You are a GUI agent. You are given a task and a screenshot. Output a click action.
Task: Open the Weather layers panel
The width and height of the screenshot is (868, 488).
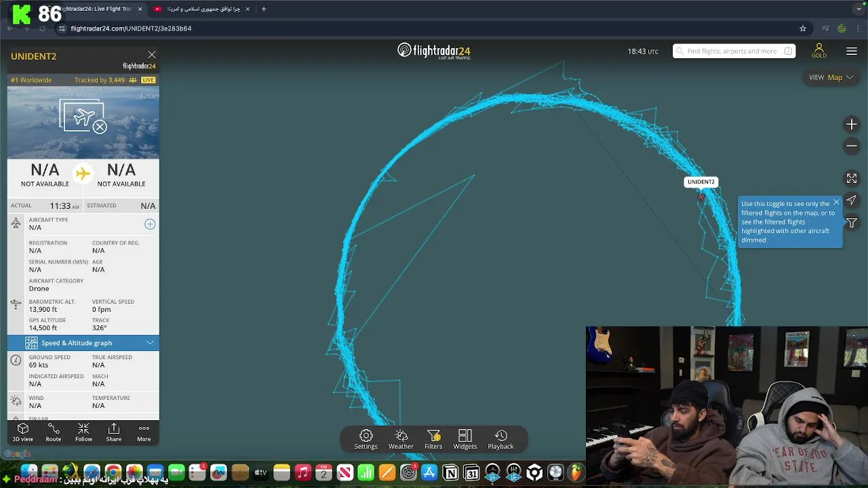[401, 439]
